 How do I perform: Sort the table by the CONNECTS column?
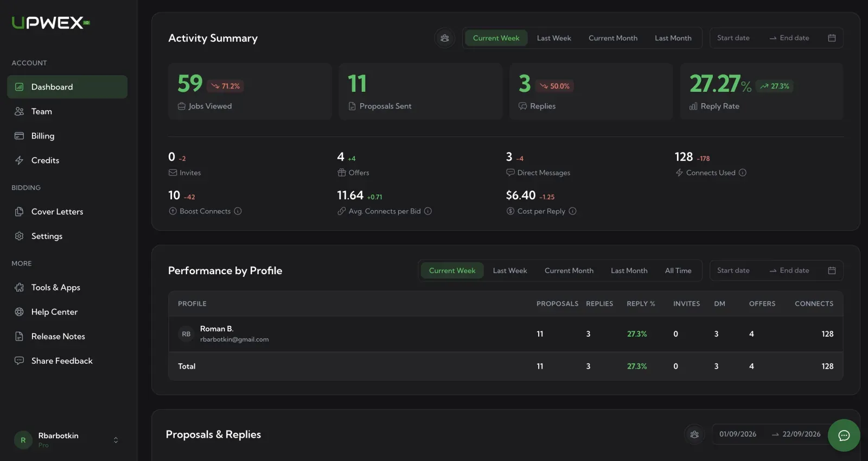pos(814,304)
